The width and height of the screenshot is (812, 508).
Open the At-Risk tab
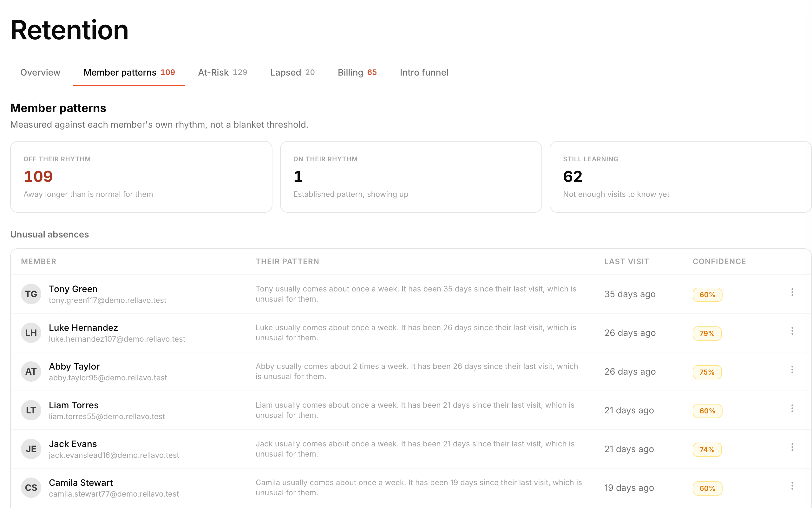click(222, 72)
